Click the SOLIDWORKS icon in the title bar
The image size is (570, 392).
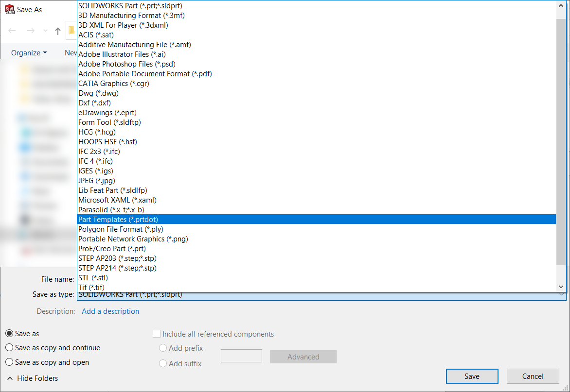pyautogui.click(x=9, y=9)
